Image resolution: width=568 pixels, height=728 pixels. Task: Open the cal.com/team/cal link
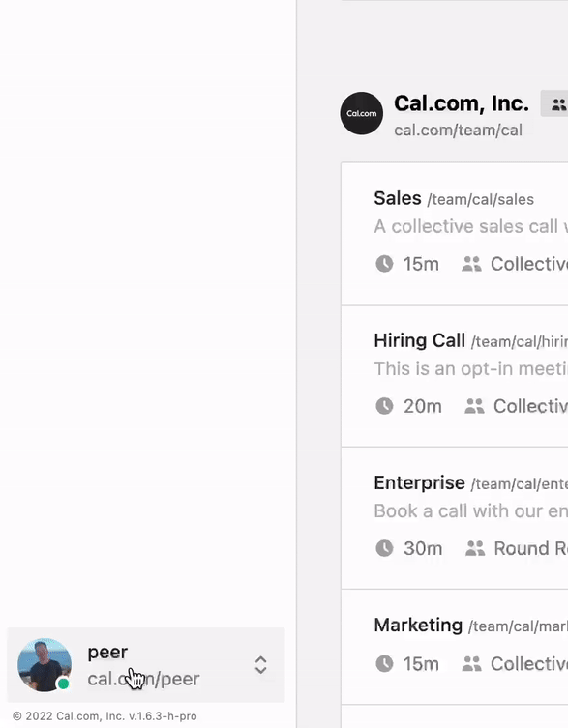pos(458,130)
